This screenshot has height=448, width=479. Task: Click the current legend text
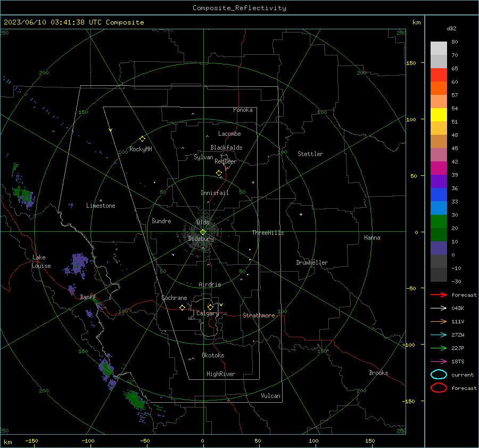click(x=463, y=375)
